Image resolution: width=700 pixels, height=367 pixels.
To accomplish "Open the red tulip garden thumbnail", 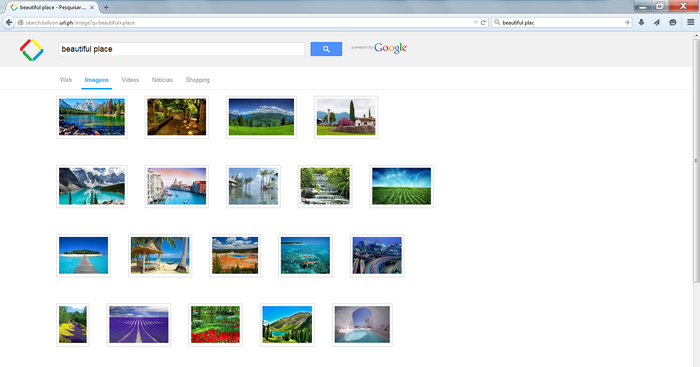I will (x=216, y=325).
